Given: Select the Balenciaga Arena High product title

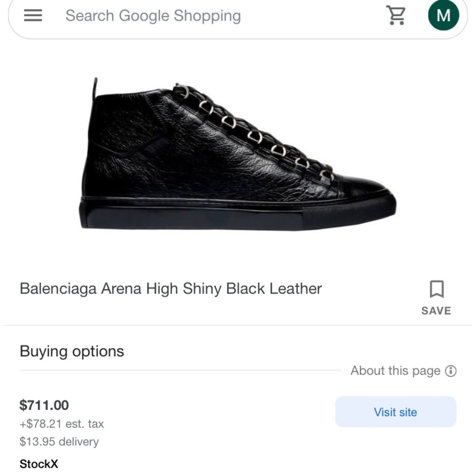Looking at the screenshot, I should 170,288.
